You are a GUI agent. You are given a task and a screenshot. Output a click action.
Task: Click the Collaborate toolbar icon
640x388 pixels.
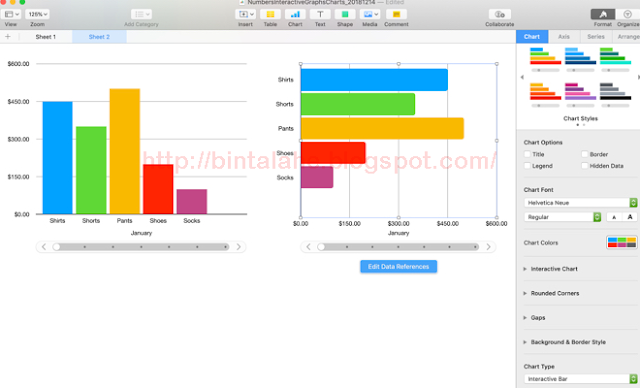(x=500, y=14)
